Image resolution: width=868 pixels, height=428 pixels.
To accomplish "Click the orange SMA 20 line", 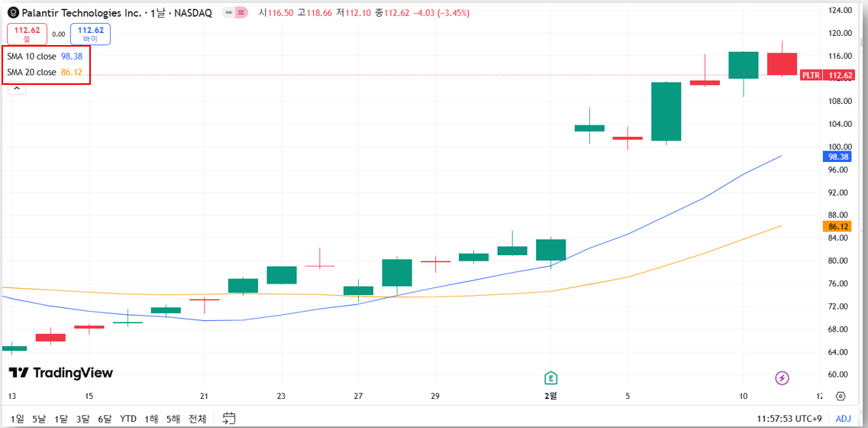I will click(x=664, y=265).
